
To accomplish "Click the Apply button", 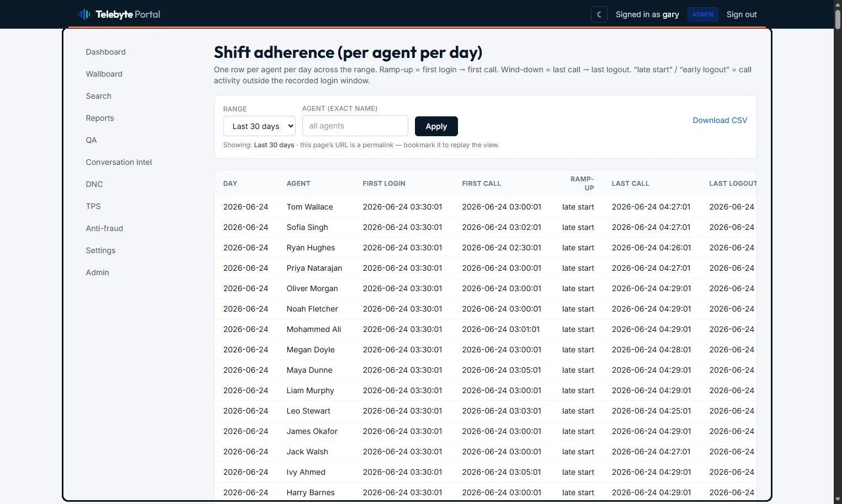I will tap(436, 126).
